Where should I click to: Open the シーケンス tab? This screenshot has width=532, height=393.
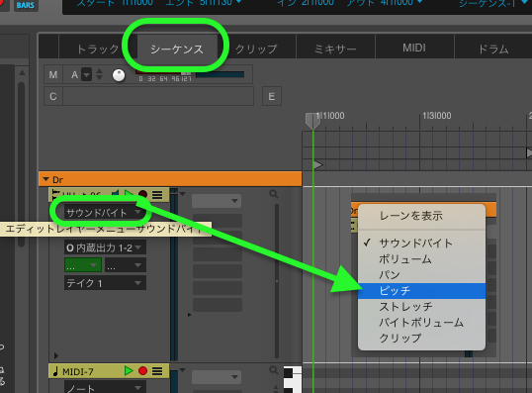pos(177,49)
